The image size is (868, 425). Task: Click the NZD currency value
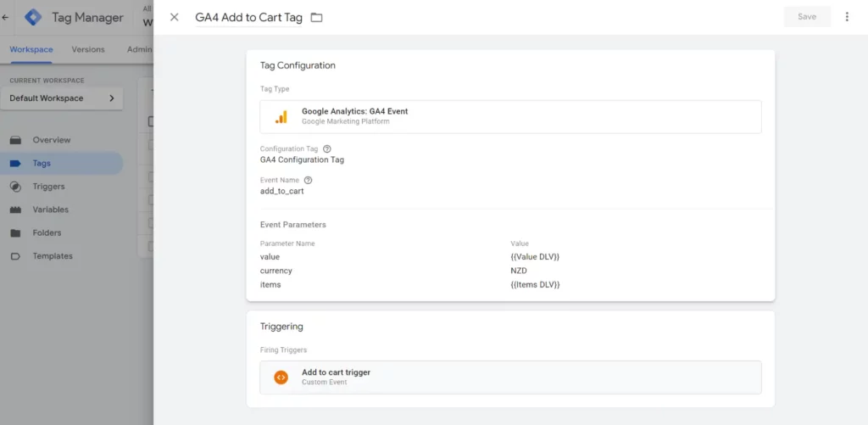tap(519, 271)
